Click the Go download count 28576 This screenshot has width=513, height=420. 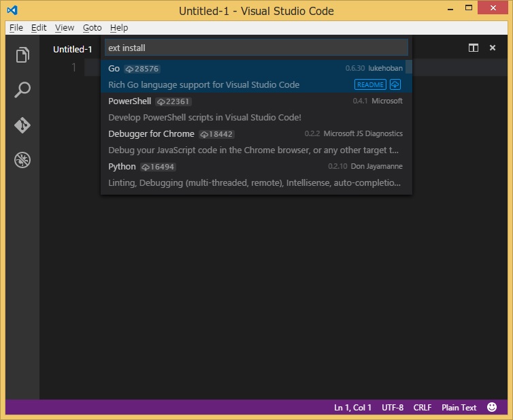(142, 69)
